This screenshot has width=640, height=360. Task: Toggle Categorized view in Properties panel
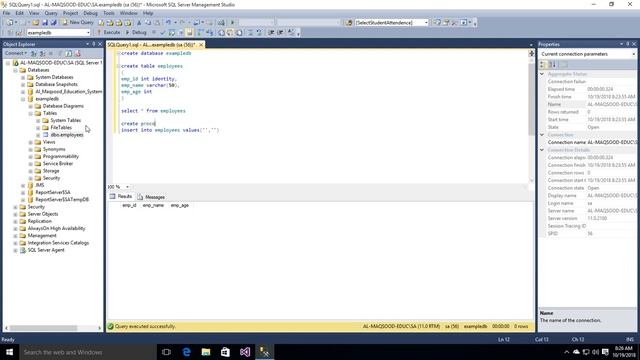pos(543,64)
